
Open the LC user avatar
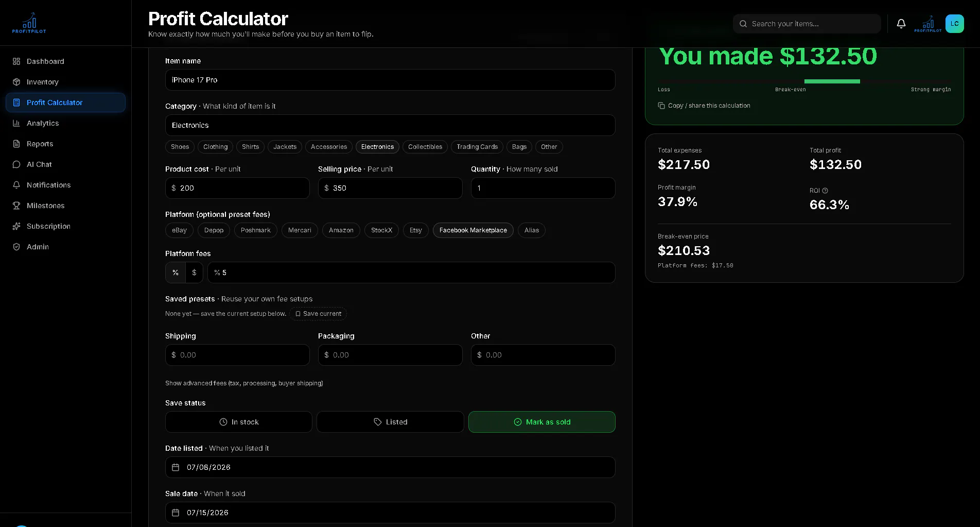(x=955, y=24)
